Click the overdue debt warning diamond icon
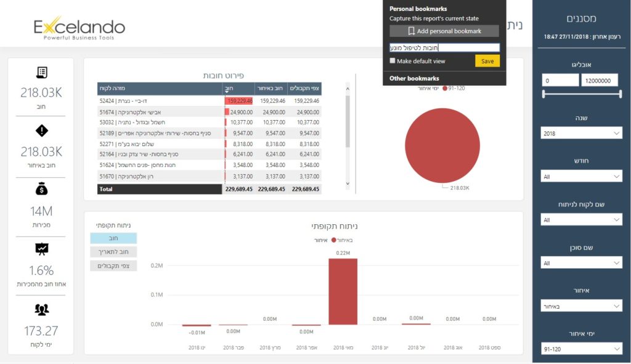 (42, 131)
